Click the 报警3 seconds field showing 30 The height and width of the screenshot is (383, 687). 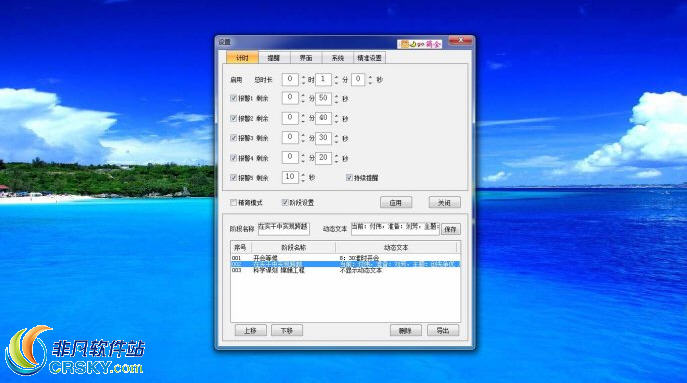pyautogui.click(x=323, y=138)
